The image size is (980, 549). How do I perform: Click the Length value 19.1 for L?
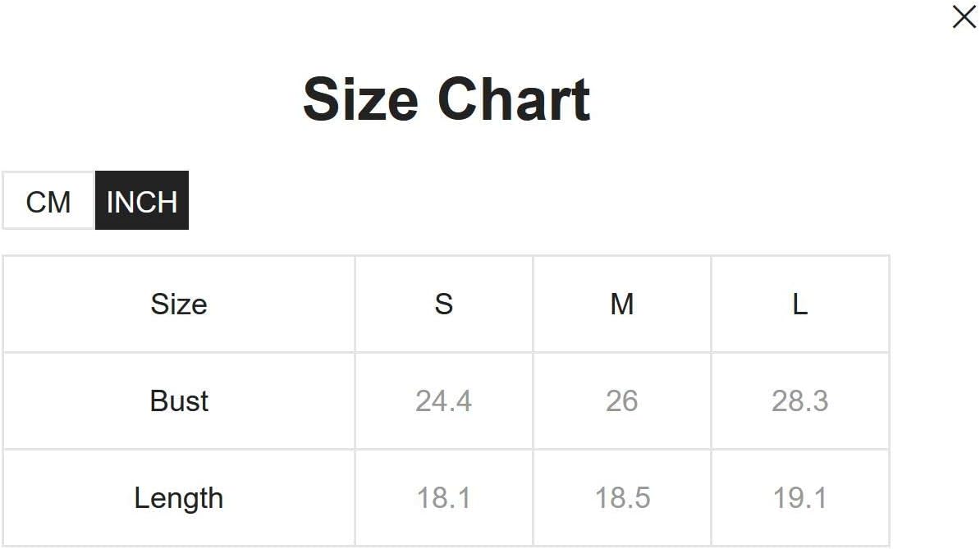coord(799,498)
